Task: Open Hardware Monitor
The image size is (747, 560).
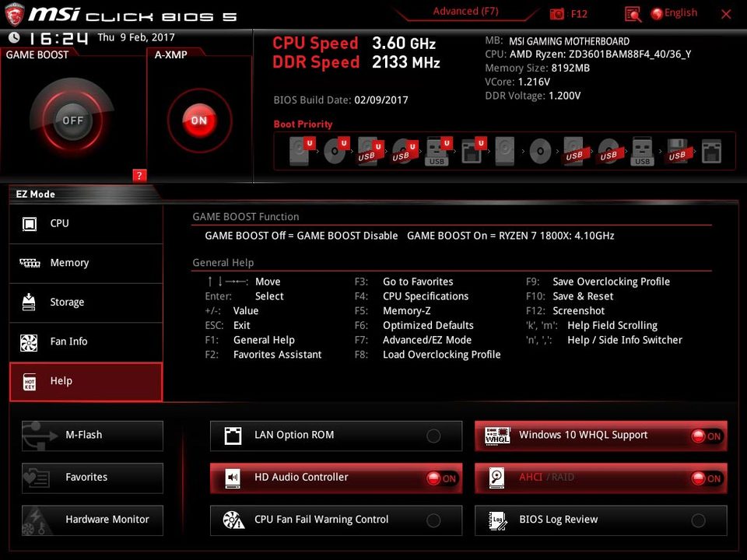Action: [93, 520]
